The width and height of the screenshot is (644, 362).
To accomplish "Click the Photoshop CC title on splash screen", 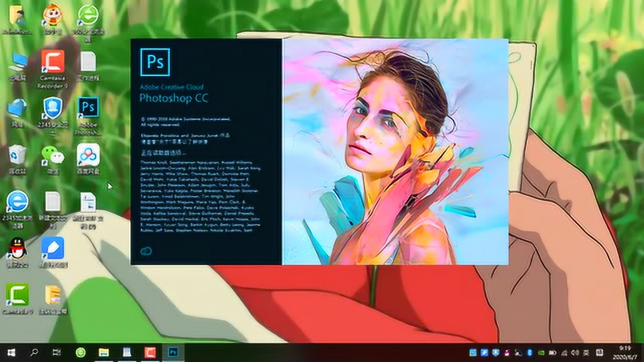I will tap(174, 98).
